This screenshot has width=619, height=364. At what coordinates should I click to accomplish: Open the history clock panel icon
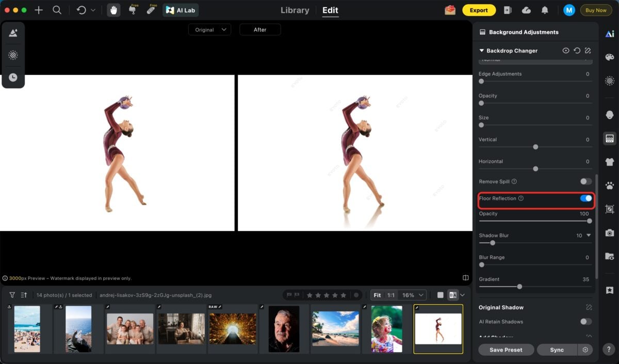[x=13, y=77]
